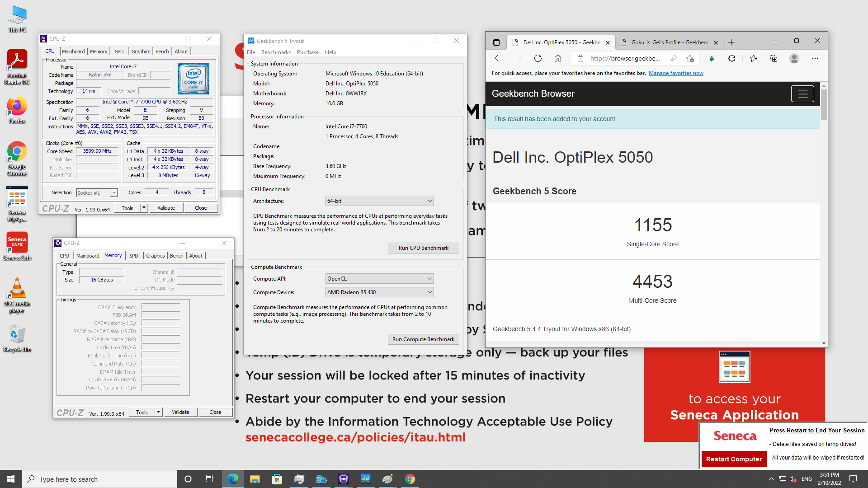Open the Mainboard tab in top CPU-Z
This screenshot has height=488, width=868.
point(73,52)
